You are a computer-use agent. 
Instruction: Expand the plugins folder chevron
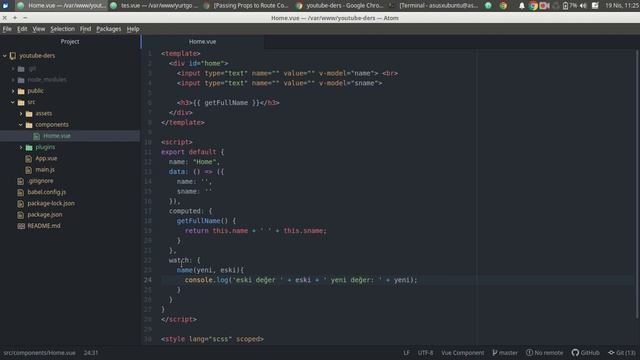tap(21, 147)
